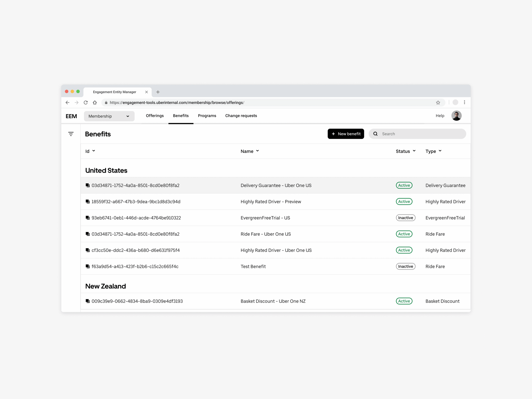The height and width of the screenshot is (399, 532).
Task: Copy the Delivery Guarantee benefit ID icon
Action: 87,185
